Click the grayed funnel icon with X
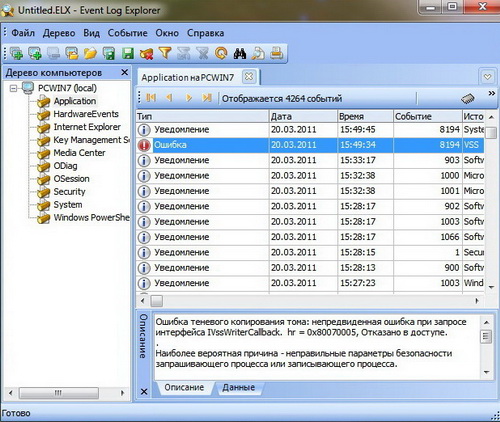This screenshot has width=500, height=422. tap(202, 53)
